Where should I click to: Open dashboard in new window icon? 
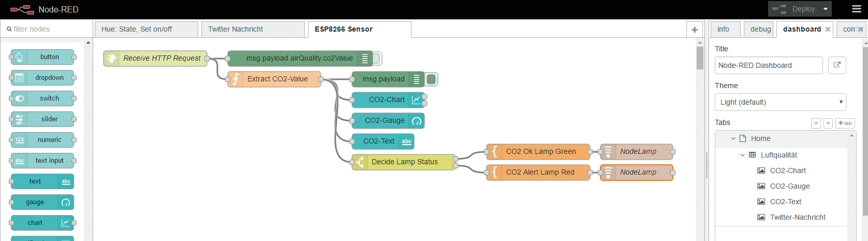[837, 65]
